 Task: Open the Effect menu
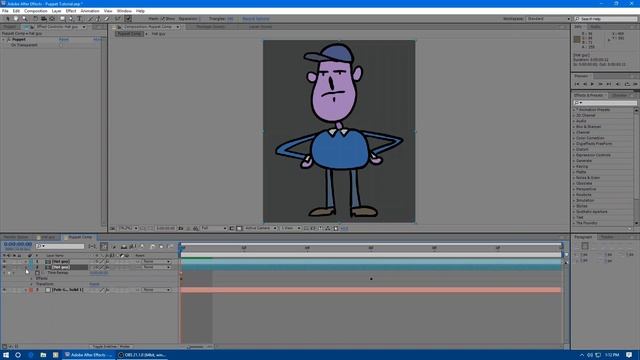coord(71,11)
